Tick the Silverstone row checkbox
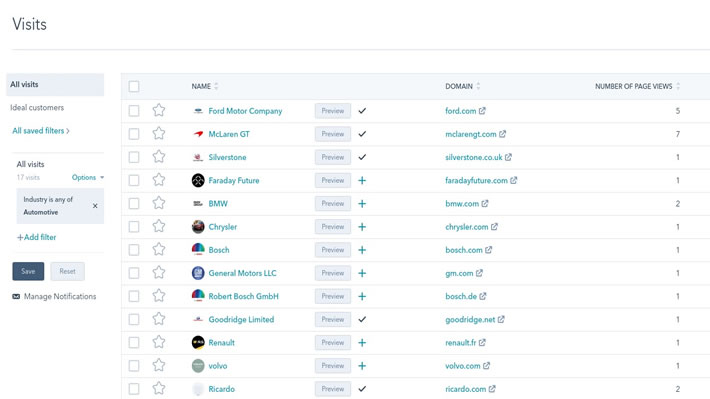Screen dimensions: 710x399 pyautogui.click(x=134, y=157)
